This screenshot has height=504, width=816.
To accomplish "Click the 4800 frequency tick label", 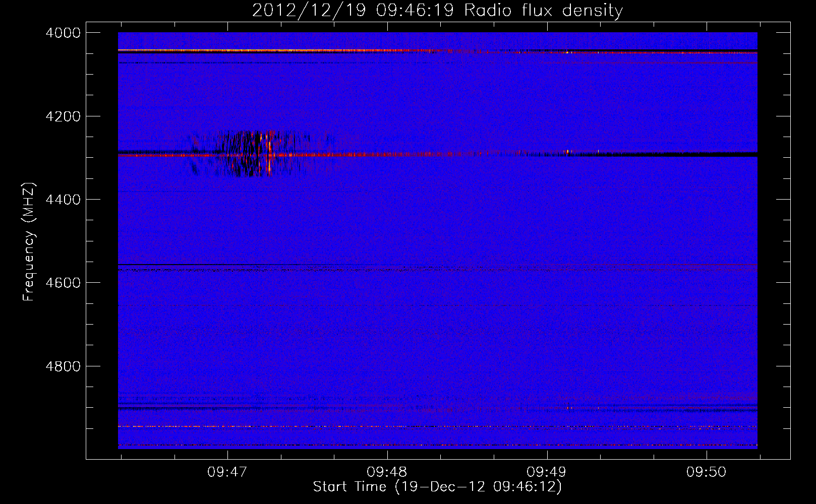I will 63,366.
